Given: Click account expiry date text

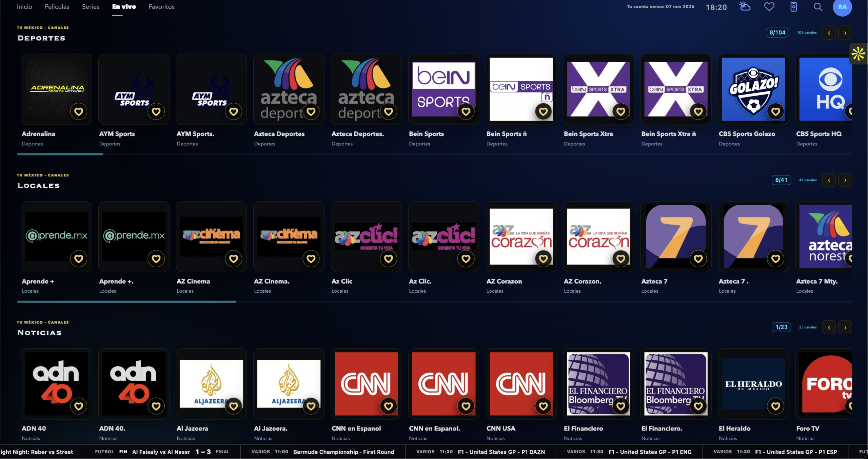Looking at the screenshot, I should click(660, 7).
